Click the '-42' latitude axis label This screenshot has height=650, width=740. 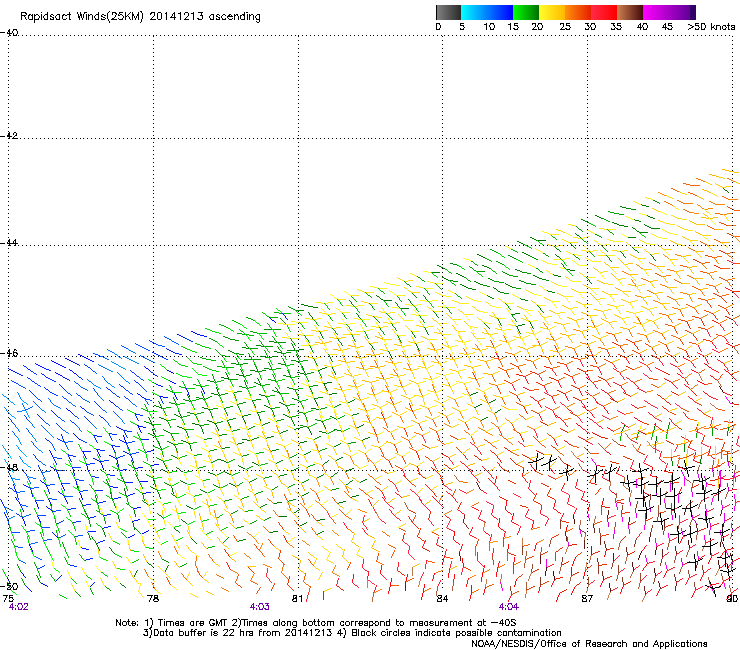tap(9, 135)
